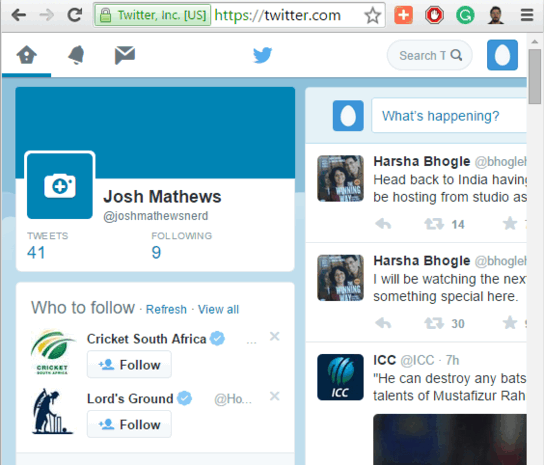The image size is (544, 465).
Task: Click the Chrome user profile avatar icon
Action: pyautogui.click(x=496, y=15)
